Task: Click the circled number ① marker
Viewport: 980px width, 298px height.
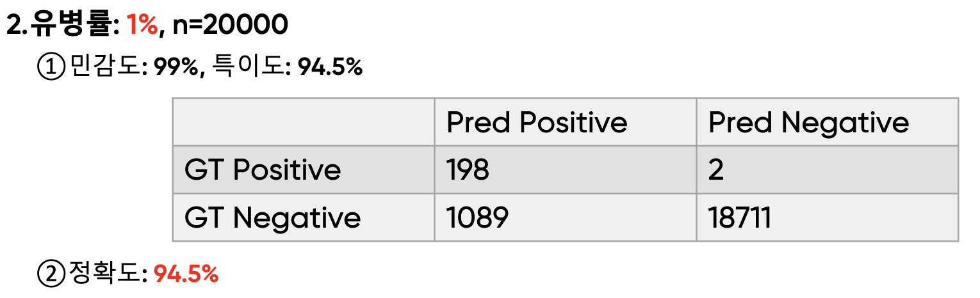Action: click(x=52, y=67)
